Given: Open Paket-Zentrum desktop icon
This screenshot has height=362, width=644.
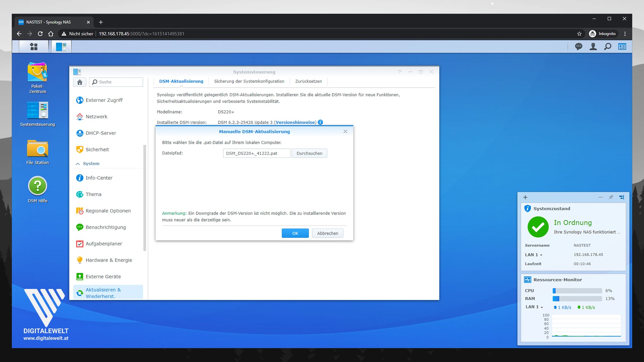Looking at the screenshot, I should click(x=38, y=78).
